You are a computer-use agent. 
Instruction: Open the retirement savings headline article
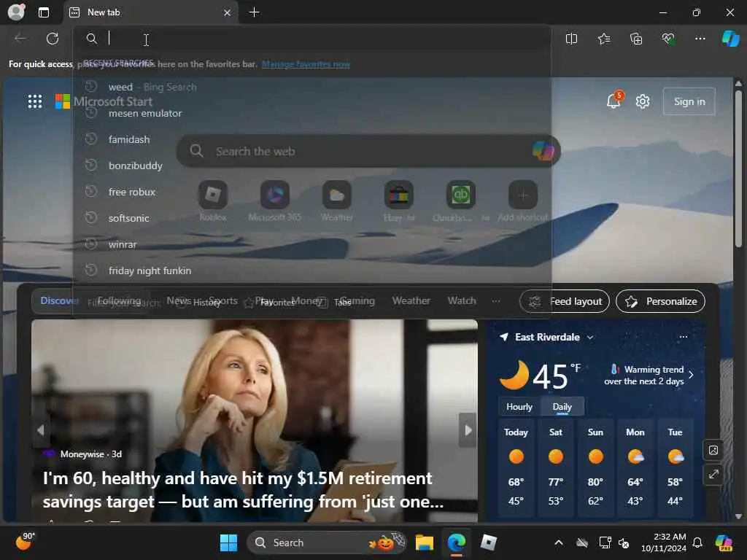point(243,489)
